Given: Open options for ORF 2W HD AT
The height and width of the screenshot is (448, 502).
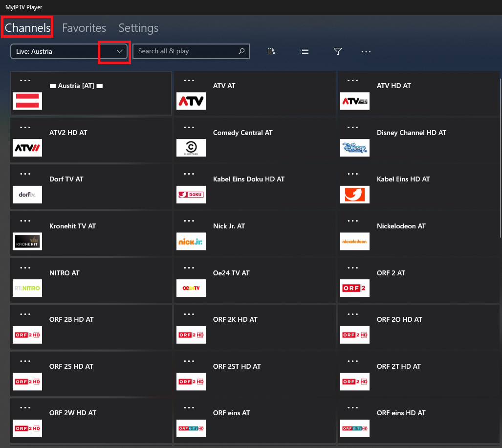Looking at the screenshot, I should (25, 408).
